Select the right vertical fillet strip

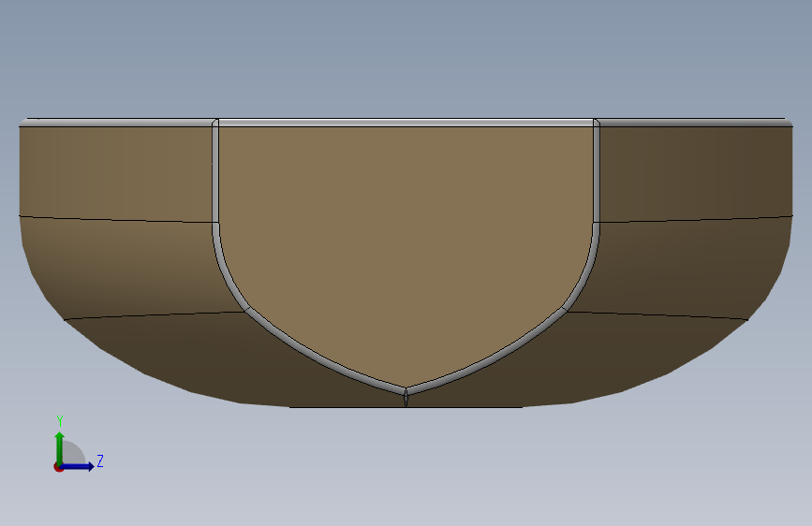[596, 173]
